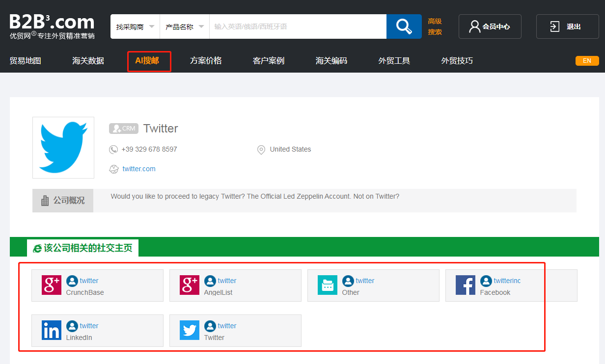605x364 pixels.
Task: Click the avatar icon on LinkedIn card
Action: [72, 326]
